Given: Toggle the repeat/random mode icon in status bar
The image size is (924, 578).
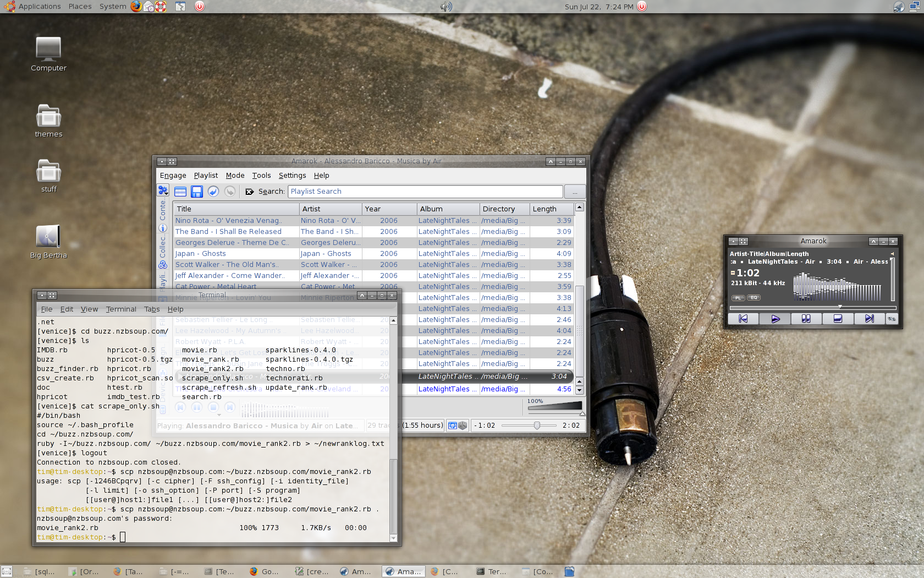Looking at the screenshot, I should 453,426.
